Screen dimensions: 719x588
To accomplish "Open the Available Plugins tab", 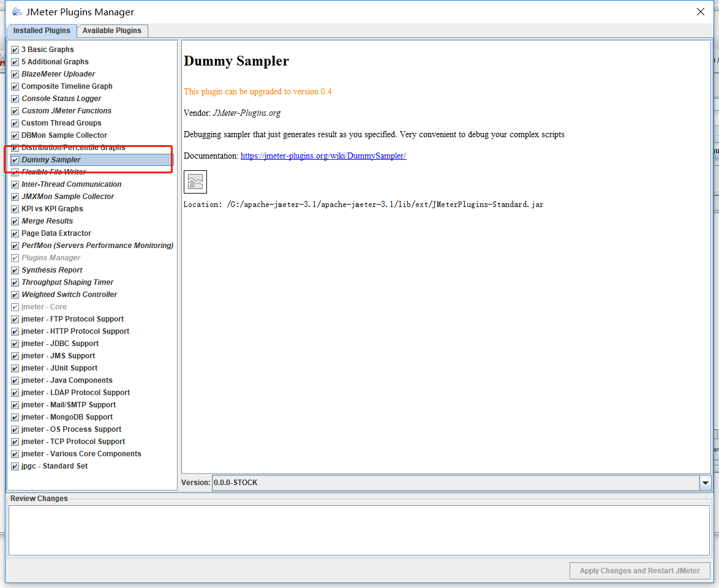I will tap(112, 31).
